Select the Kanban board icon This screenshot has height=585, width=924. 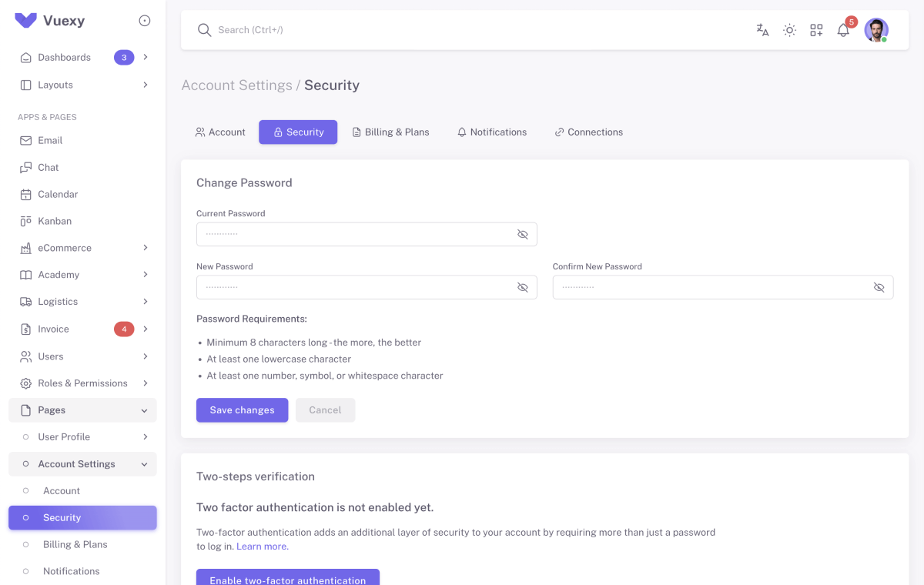pos(53,221)
